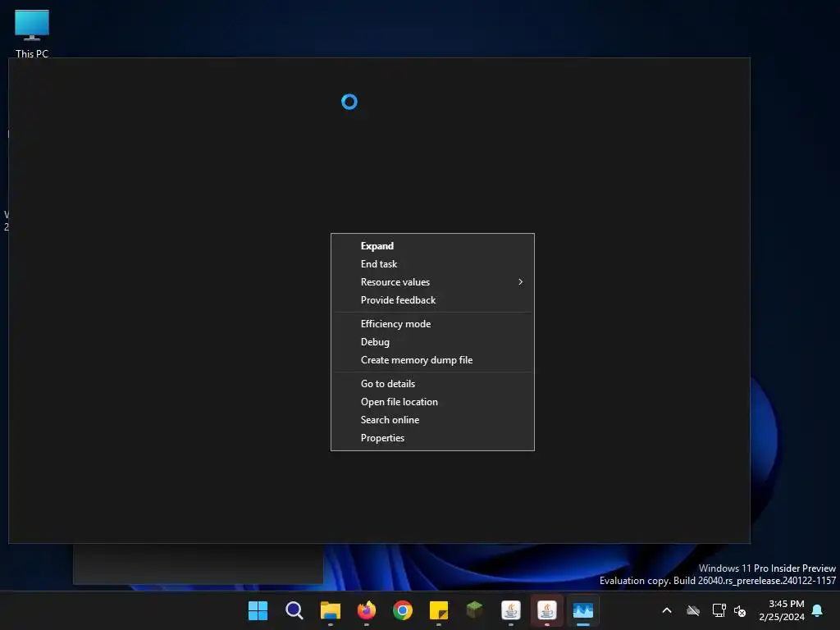Click the OneDrive cloud tray icon
The width and height of the screenshot is (840, 630).
coord(693,610)
